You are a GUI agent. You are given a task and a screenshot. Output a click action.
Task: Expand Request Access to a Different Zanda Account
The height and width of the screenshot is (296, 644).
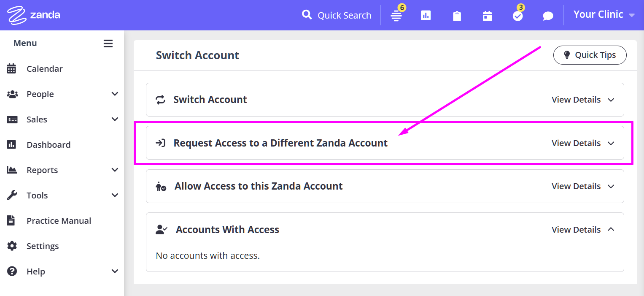tap(583, 143)
